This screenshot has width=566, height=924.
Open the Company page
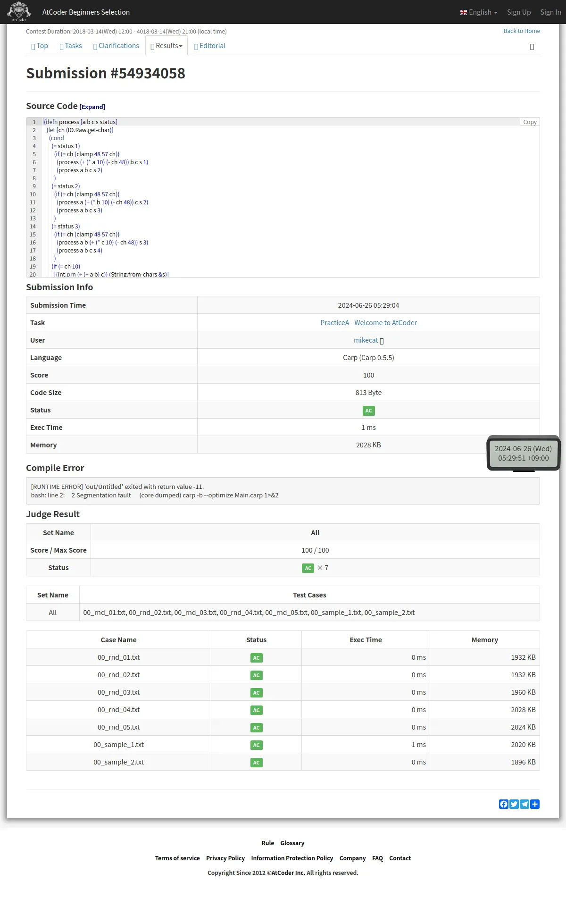352,858
